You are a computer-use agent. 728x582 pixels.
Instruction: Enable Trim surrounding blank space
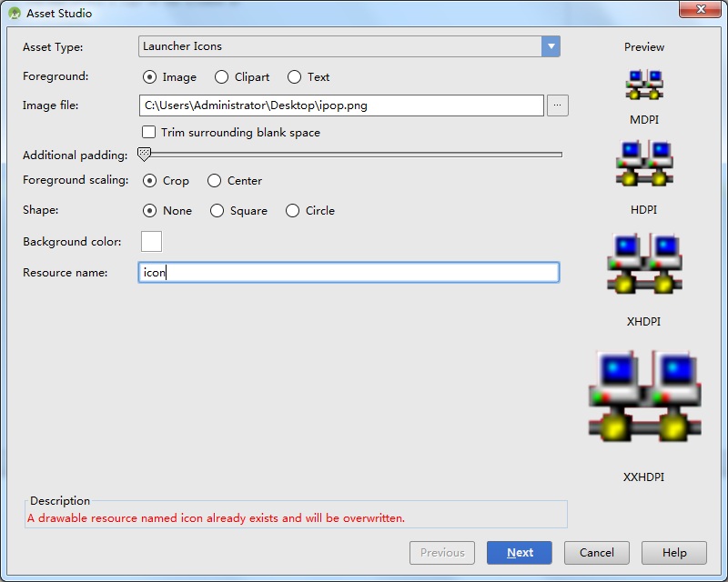(x=148, y=132)
